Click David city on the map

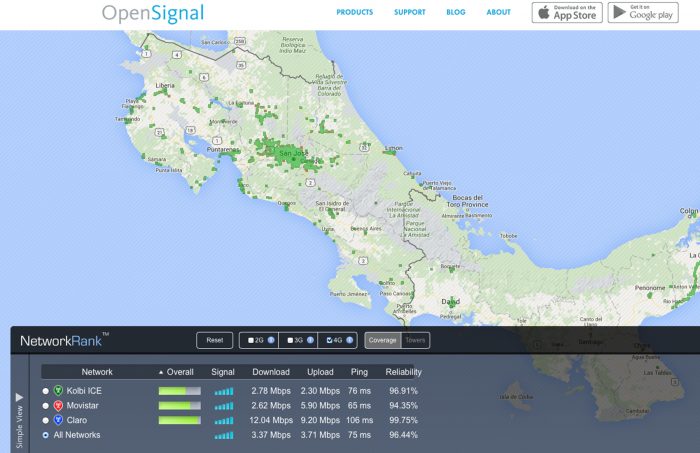(450, 302)
